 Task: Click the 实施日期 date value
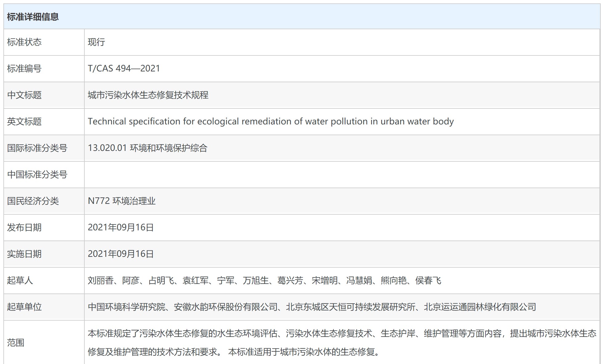point(121,254)
